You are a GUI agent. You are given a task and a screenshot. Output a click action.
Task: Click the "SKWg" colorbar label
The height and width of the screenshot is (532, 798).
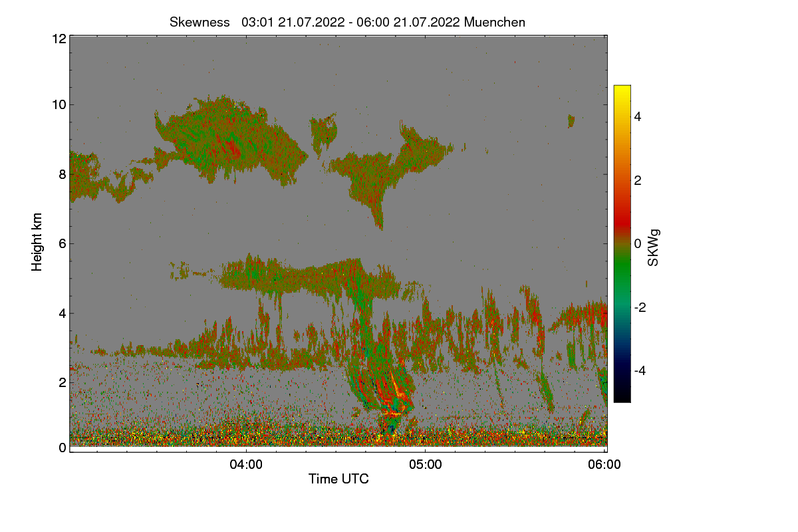pos(654,248)
